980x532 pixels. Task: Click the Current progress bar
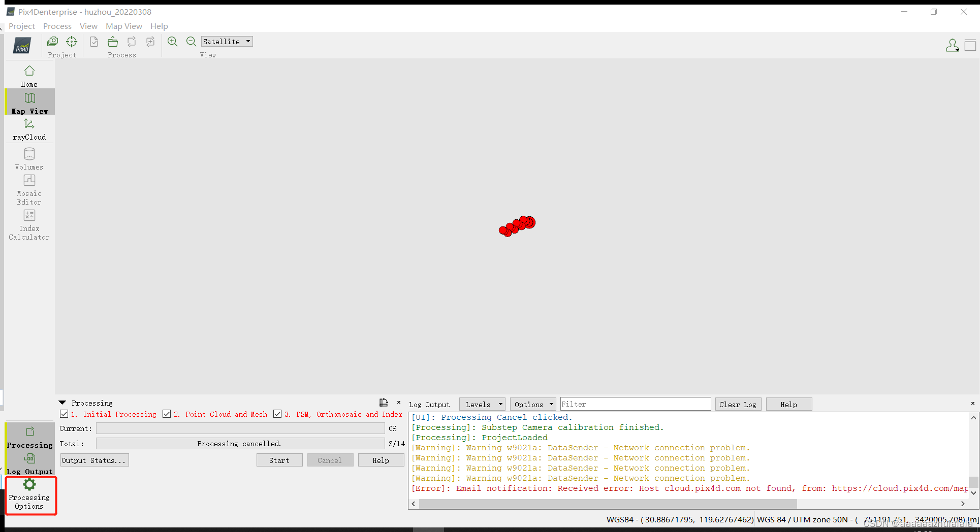coord(240,428)
